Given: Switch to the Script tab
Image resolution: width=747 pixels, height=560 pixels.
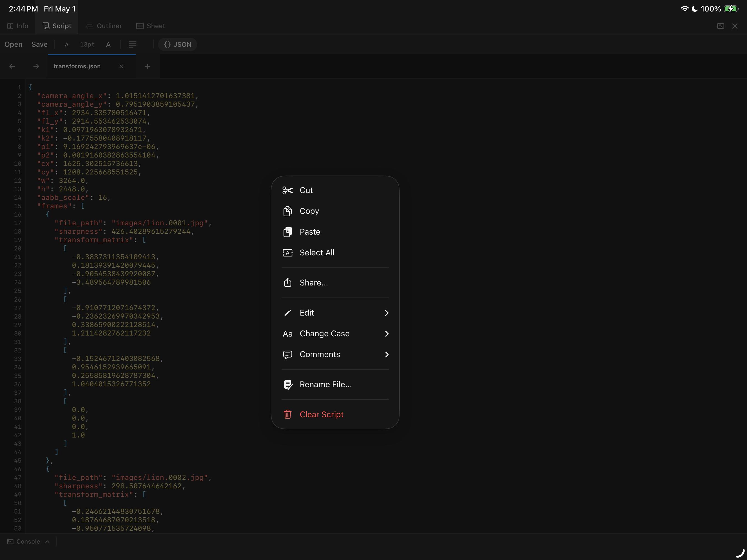Looking at the screenshot, I should point(57,26).
